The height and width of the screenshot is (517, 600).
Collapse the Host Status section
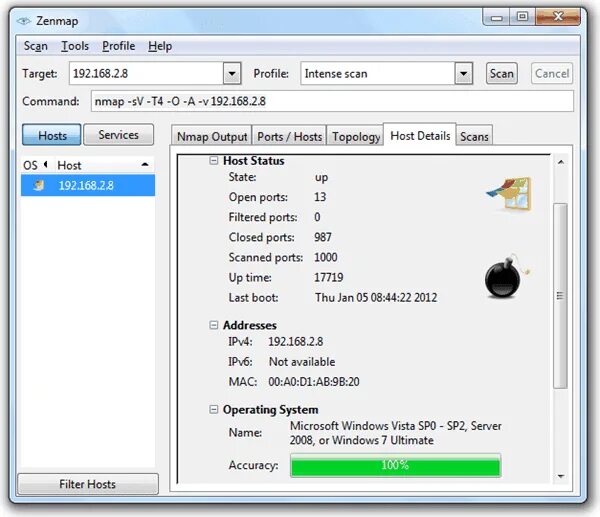[214, 160]
